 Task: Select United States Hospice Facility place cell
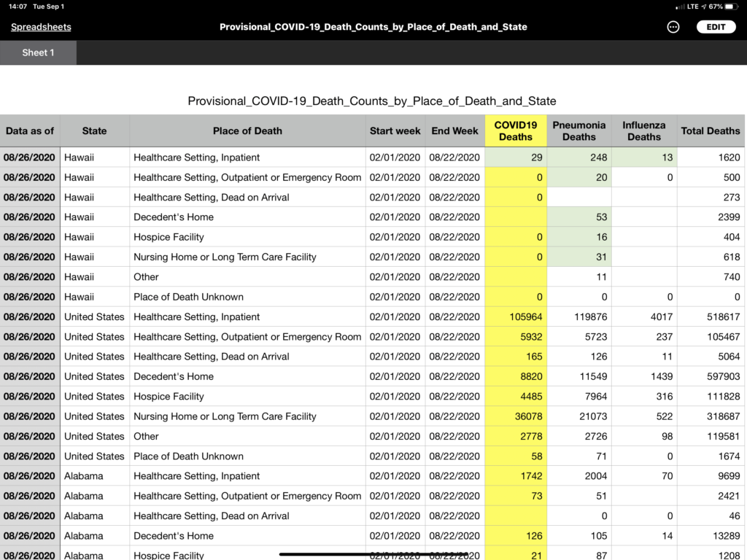(247, 397)
